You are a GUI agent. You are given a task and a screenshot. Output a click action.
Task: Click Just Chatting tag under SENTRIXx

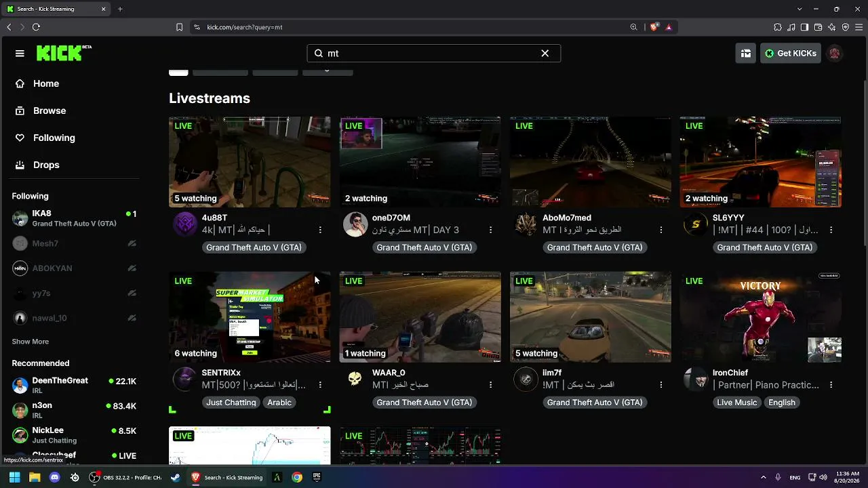click(x=231, y=403)
